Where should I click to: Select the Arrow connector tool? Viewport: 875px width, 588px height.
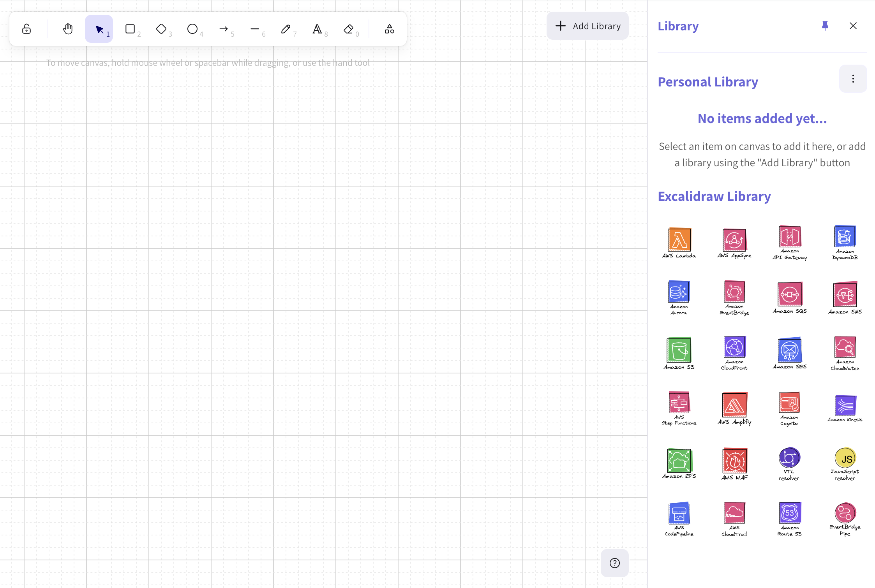click(x=224, y=28)
